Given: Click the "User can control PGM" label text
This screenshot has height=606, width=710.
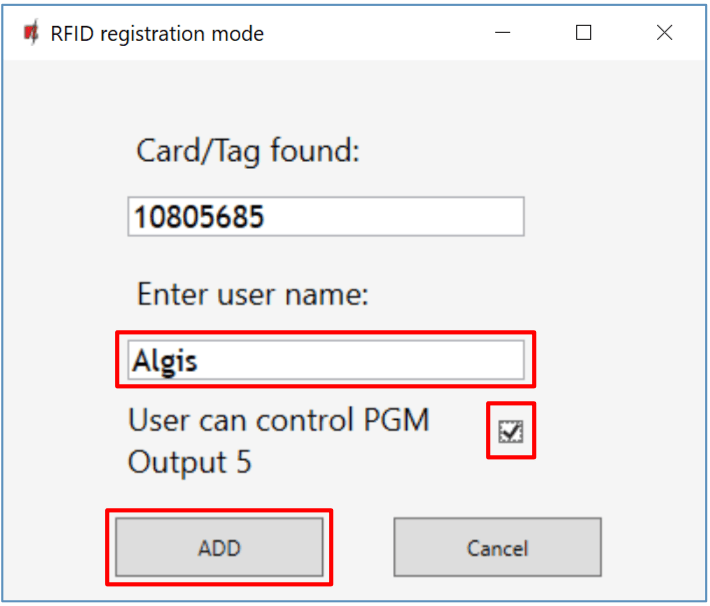Looking at the screenshot, I should point(279,420).
